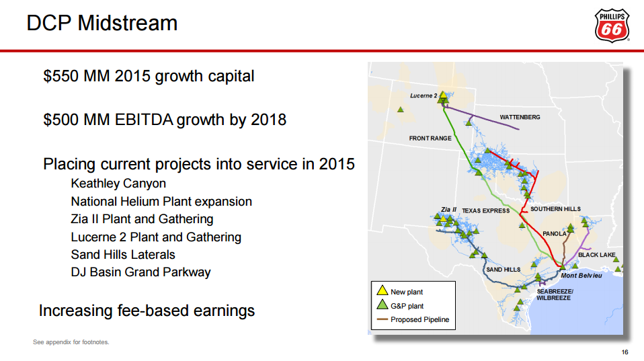644x361 pixels.
Task: Click the Keathley Canyon list item
Action: (118, 184)
